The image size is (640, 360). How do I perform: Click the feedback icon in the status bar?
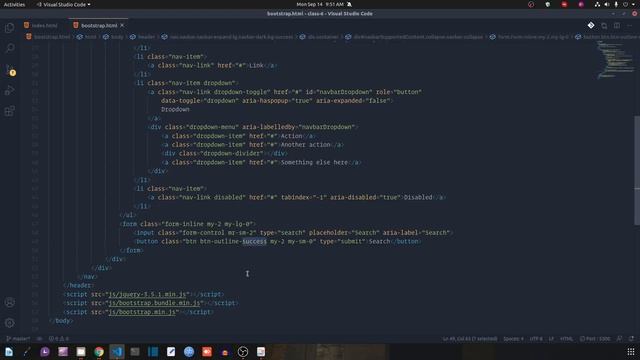point(620,339)
